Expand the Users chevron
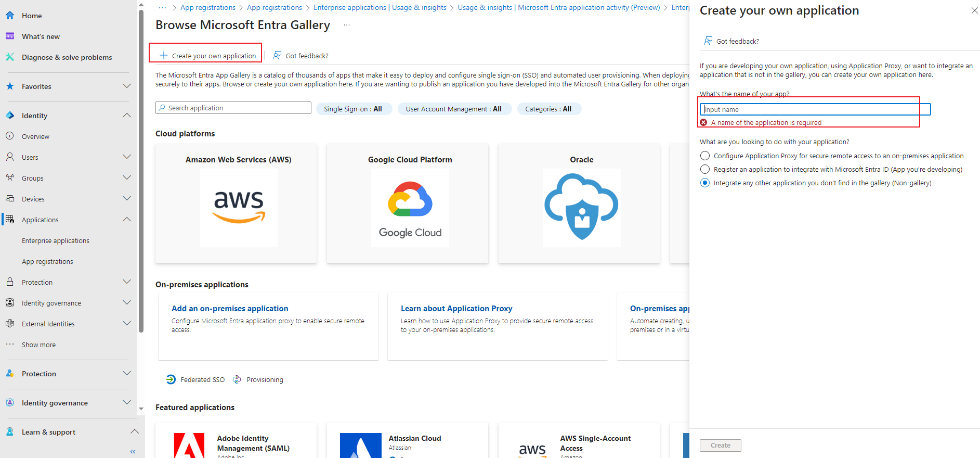This screenshot has width=980, height=458. click(x=127, y=157)
